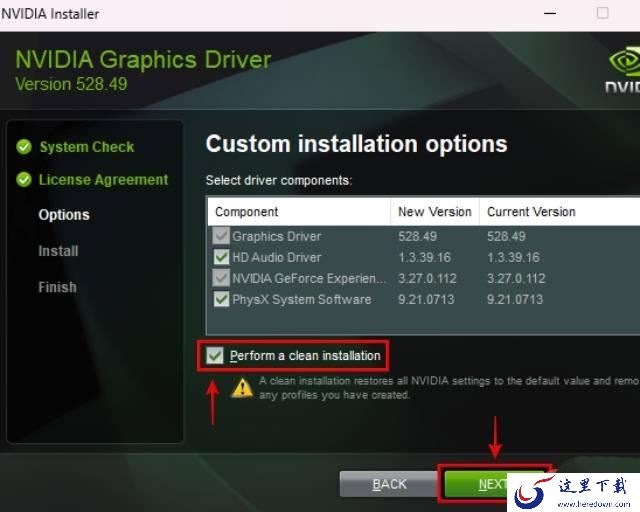Click the disabled maximize window button
This screenshot has width=640, height=512.
(602, 13)
